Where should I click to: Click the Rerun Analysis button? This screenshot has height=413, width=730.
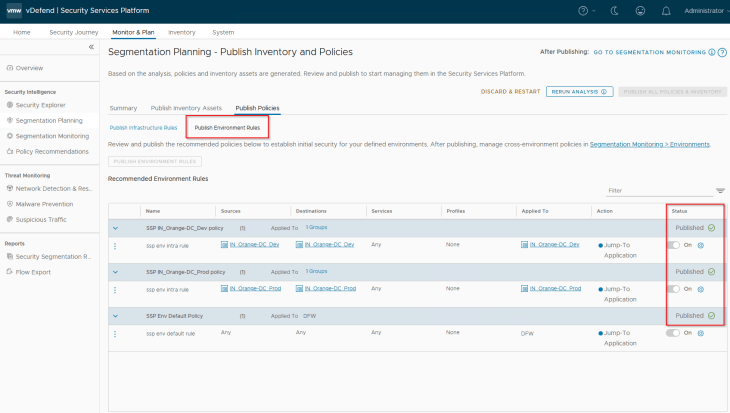(579, 91)
